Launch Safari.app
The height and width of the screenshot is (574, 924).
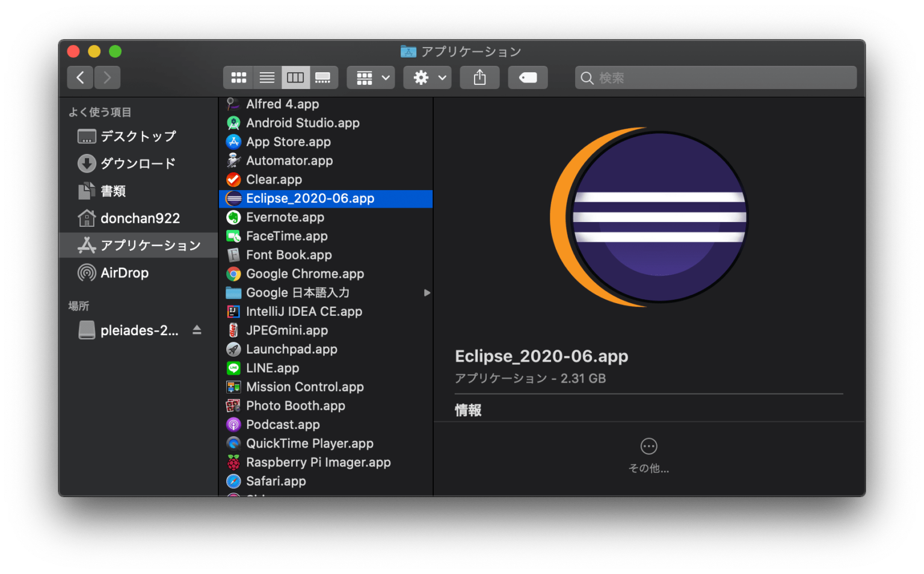click(x=276, y=481)
